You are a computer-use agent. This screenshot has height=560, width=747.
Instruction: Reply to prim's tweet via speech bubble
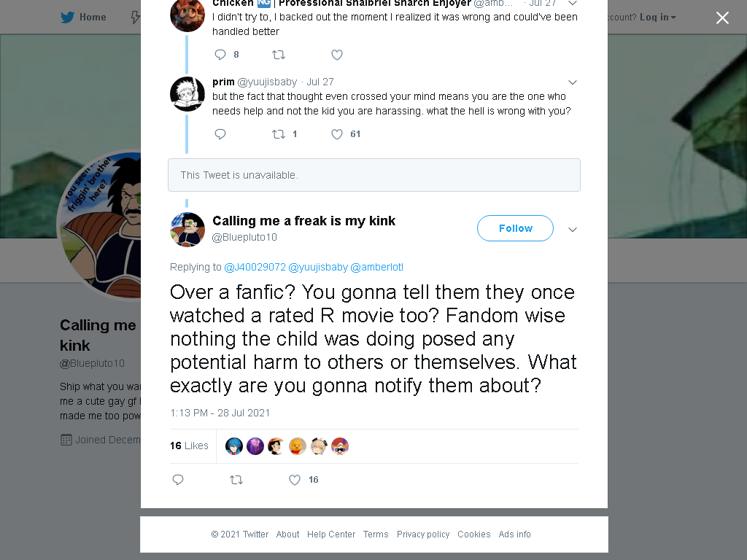[x=220, y=134]
